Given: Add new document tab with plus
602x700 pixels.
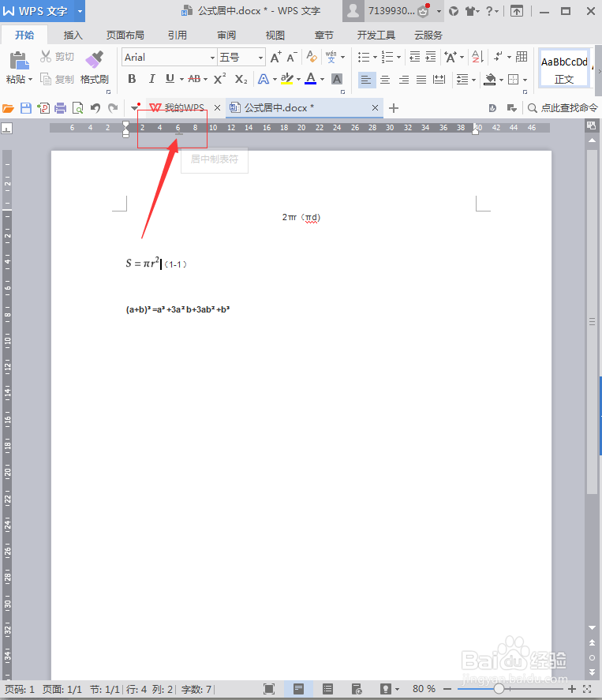Looking at the screenshot, I should (x=394, y=107).
